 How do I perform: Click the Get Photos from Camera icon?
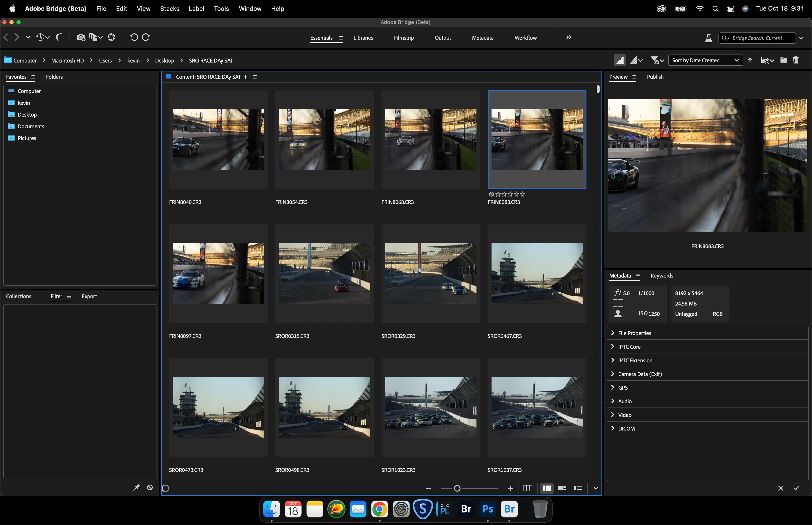(x=81, y=37)
